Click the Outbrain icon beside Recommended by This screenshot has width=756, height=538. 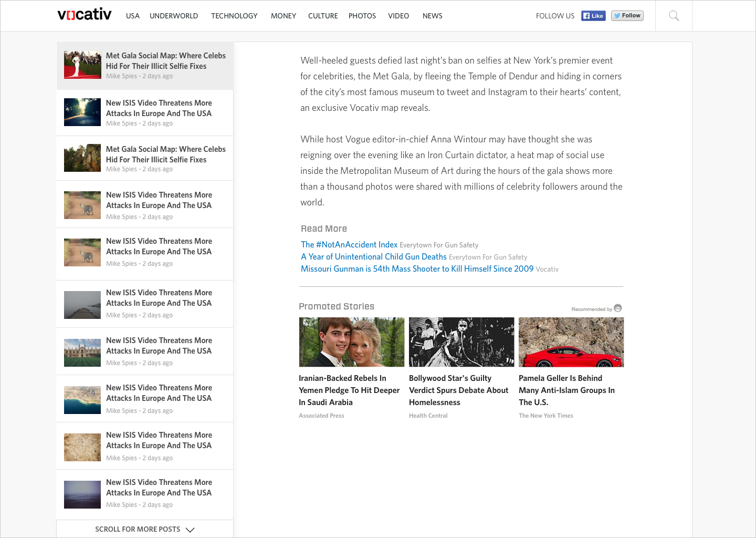pos(618,308)
